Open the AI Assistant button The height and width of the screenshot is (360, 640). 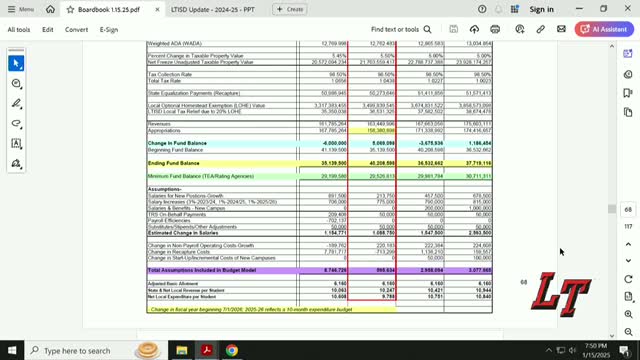coord(604,29)
